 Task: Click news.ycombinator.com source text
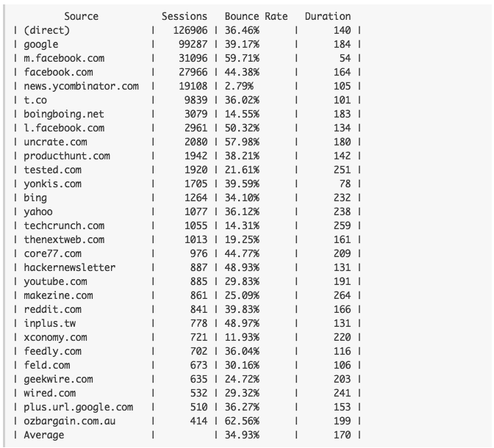[x=82, y=86]
